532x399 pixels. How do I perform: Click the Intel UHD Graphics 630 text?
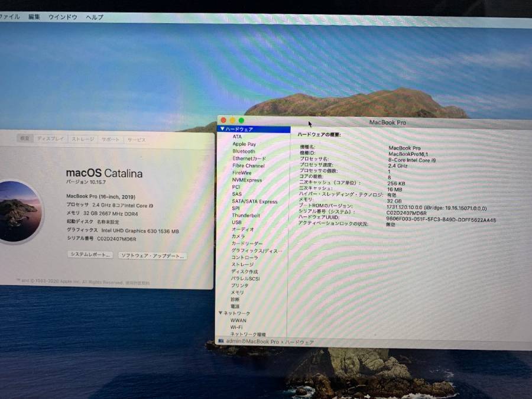point(140,231)
